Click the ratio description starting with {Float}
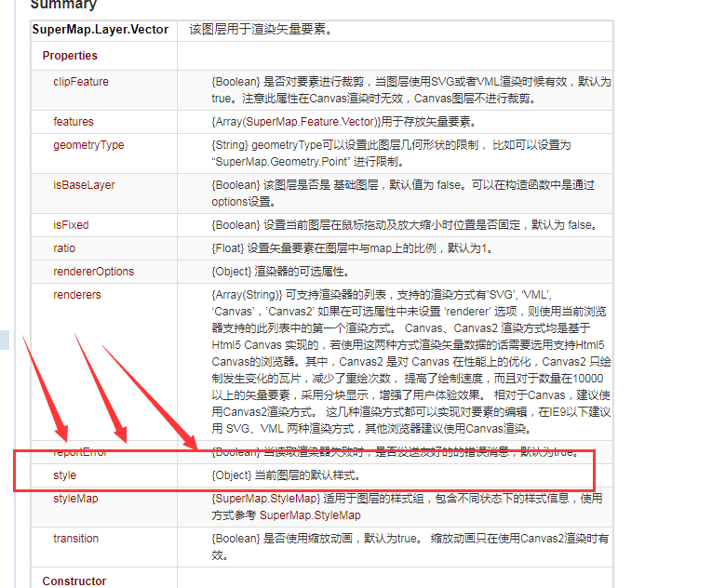 (353, 248)
